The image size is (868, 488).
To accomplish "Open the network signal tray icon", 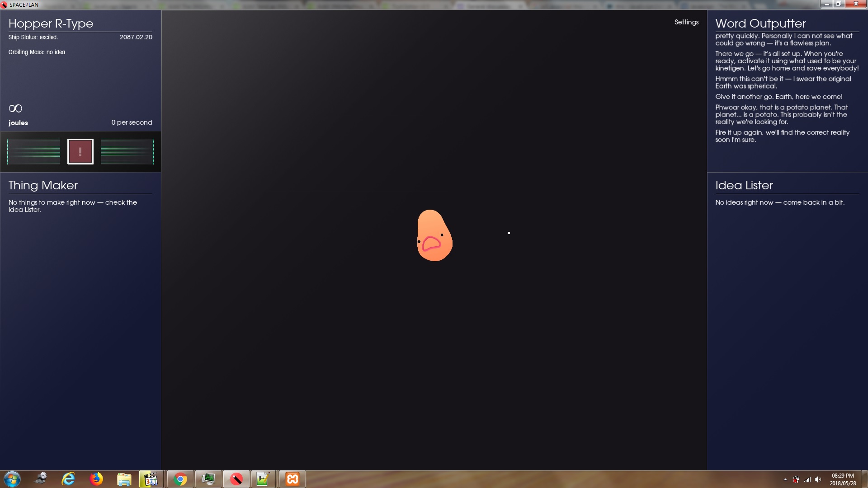I will click(807, 479).
